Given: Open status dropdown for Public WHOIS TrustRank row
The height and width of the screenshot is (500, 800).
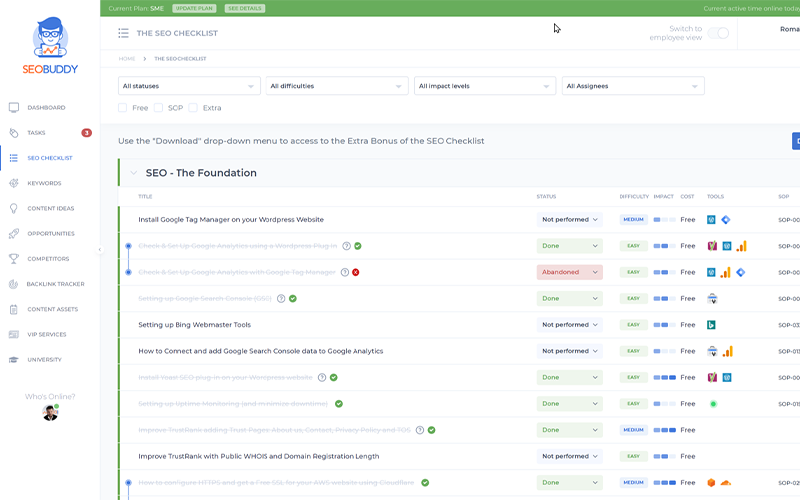Looking at the screenshot, I should (x=569, y=456).
